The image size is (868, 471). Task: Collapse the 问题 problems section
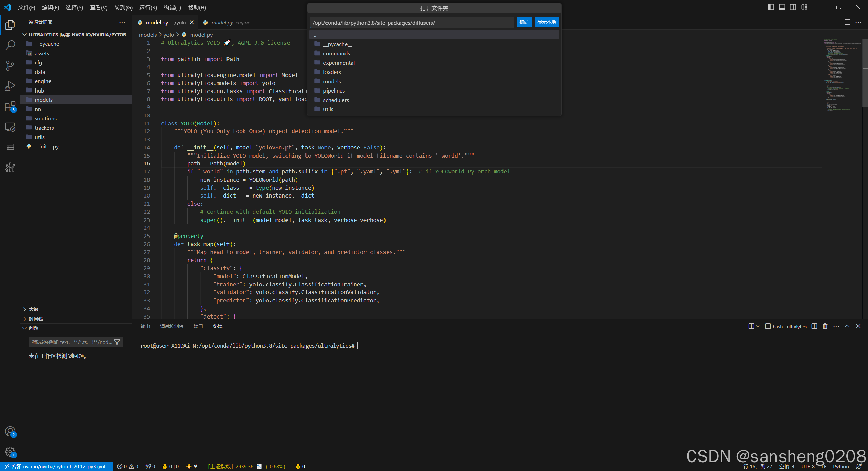pyautogui.click(x=33, y=328)
